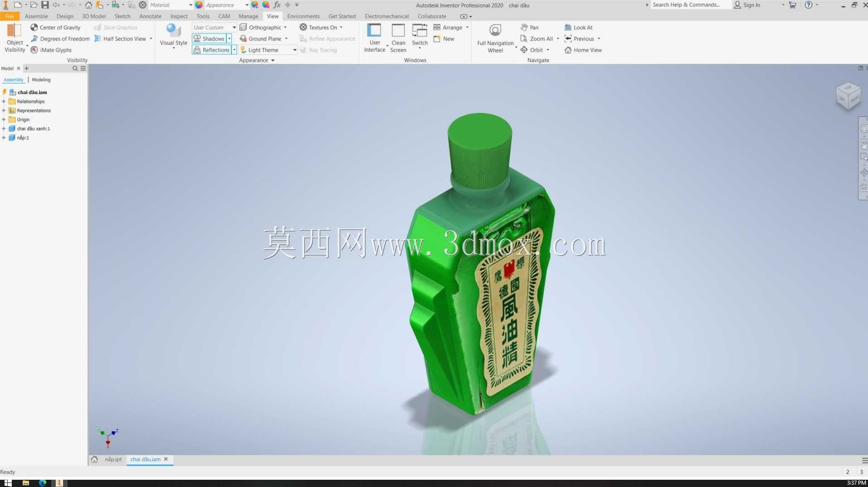Return to Previous view

tap(579, 39)
